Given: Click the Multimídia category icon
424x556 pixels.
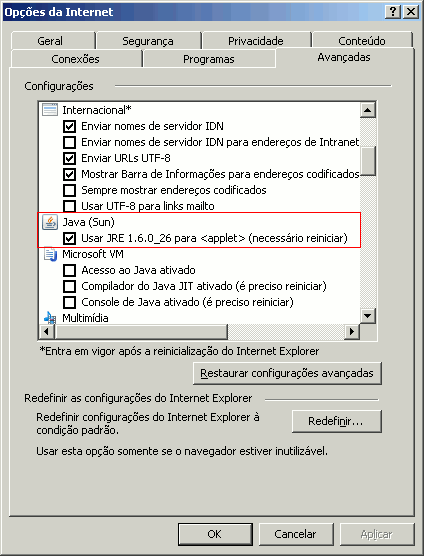Looking at the screenshot, I should click(50, 318).
